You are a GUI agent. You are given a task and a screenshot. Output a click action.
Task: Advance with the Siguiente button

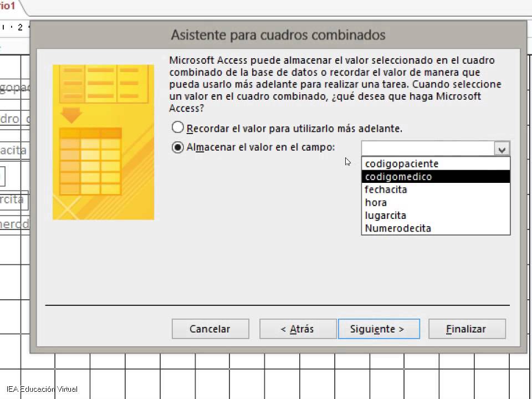[x=378, y=329]
